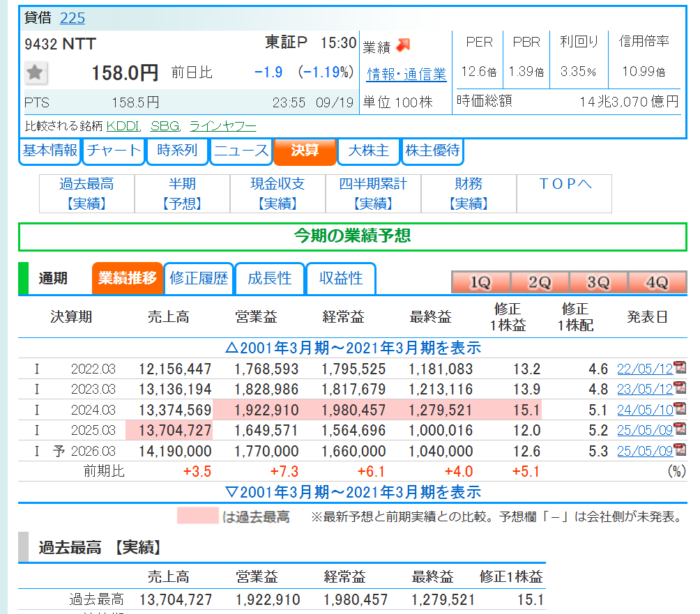Viewport: 700px width, 614px height.
Task: Open the PDF icon in the 2025.03 row
Action: [680, 429]
